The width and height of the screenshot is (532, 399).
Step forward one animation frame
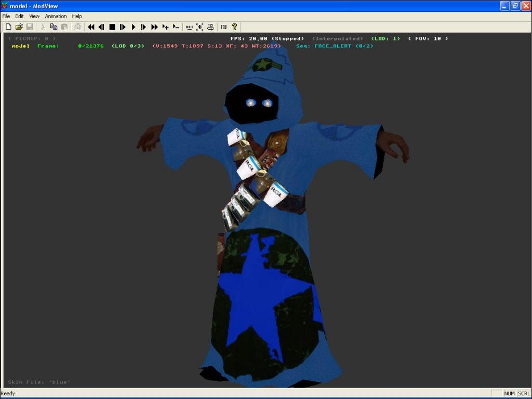tap(123, 27)
